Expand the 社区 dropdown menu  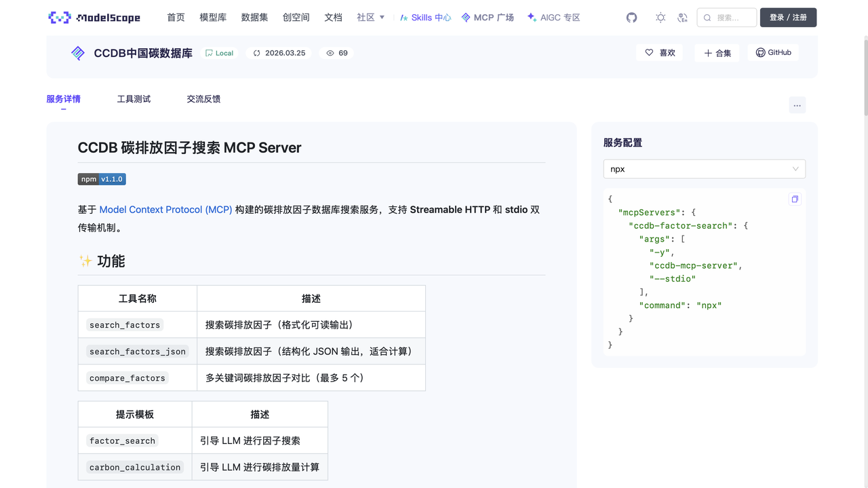371,18
